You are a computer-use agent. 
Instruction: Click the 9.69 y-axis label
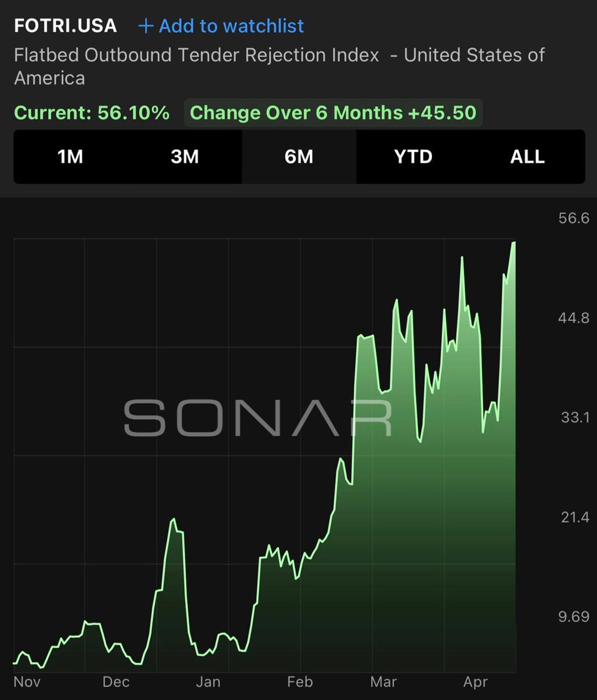(574, 617)
